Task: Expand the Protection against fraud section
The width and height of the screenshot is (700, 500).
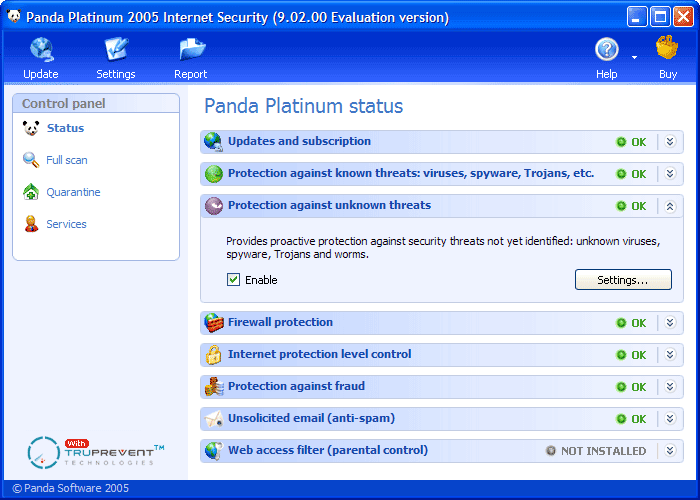Action: [670, 387]
